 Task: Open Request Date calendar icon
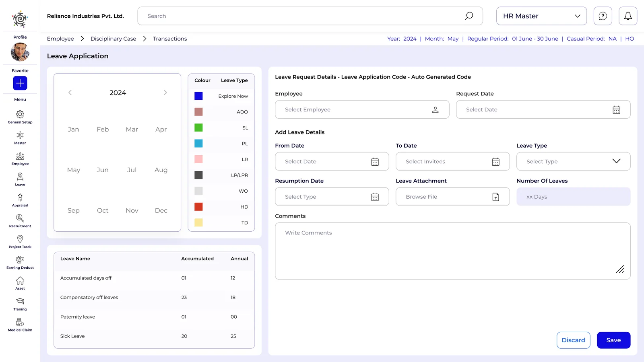coord(616,110)
